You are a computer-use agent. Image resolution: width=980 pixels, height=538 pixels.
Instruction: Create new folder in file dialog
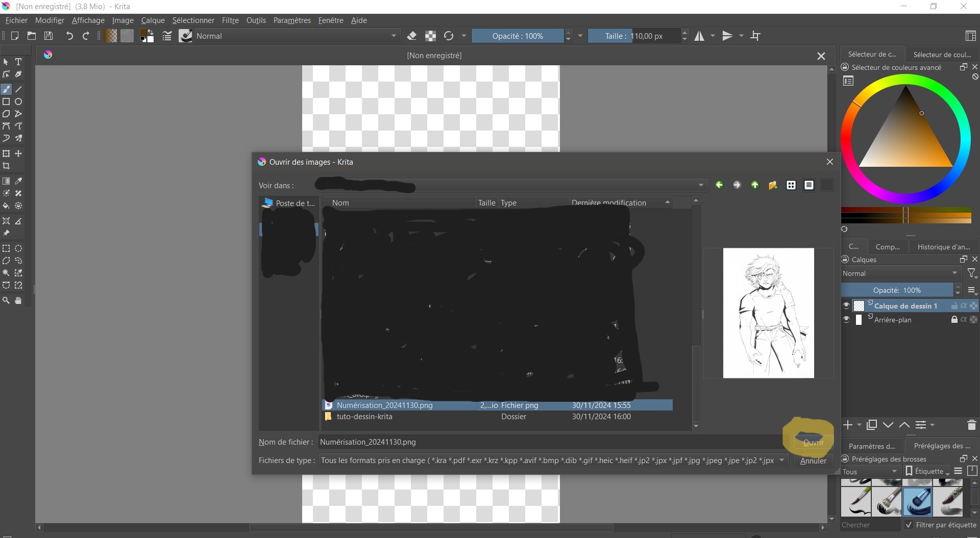(773, 185)
